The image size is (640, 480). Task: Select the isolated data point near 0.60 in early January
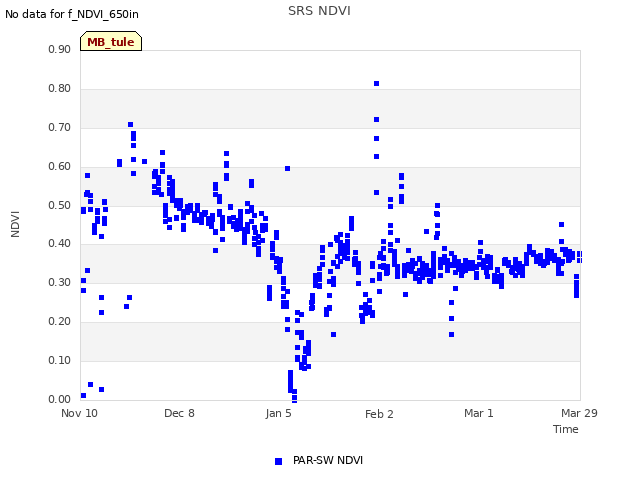287,169
